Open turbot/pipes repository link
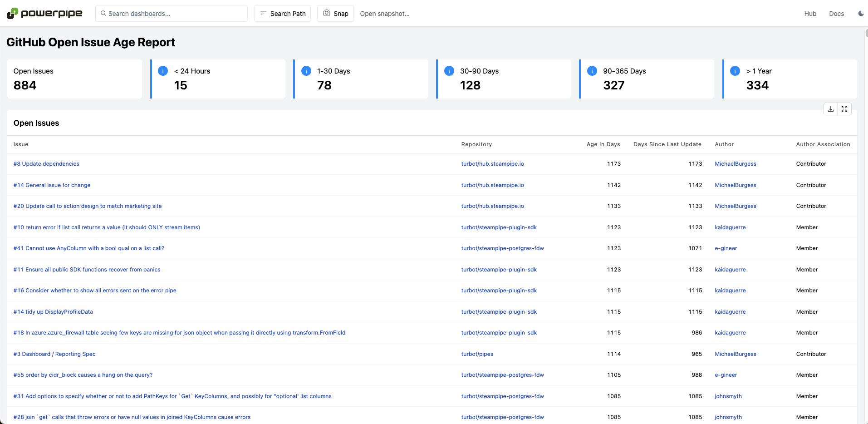Viewport: 868px width, 424px height. (x=477, y=354)
